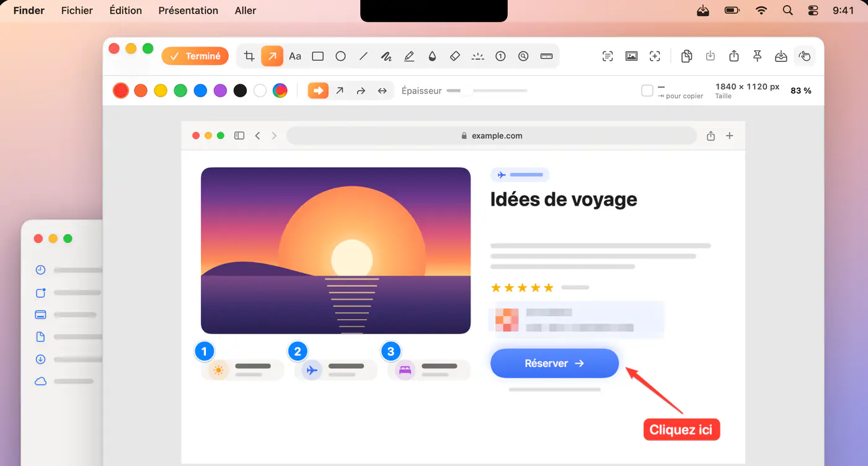Pin the screenshot with the pin icon
This screenshot has width=868, height=466.
(x=757, y=56)
